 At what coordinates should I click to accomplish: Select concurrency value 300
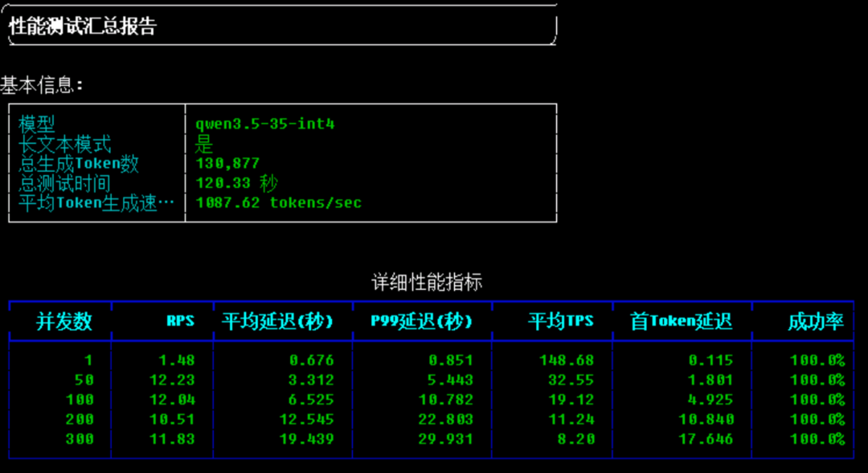point(80,439)
